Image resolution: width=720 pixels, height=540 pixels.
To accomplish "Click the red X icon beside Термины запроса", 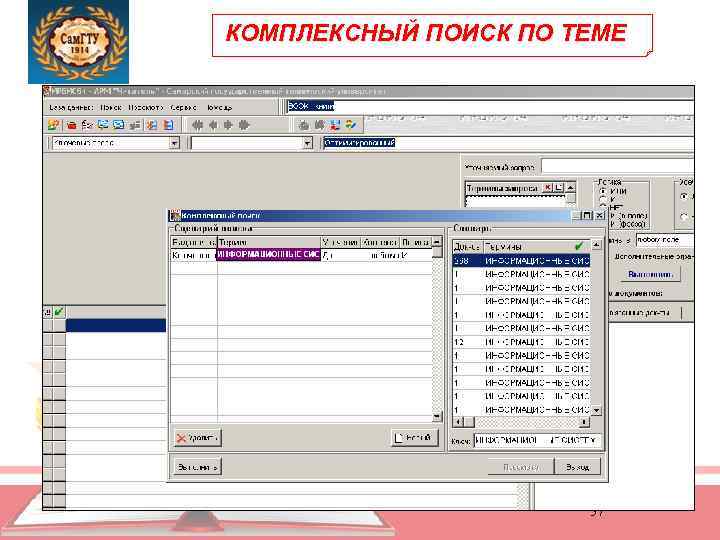I will click(x=547, y=187).
